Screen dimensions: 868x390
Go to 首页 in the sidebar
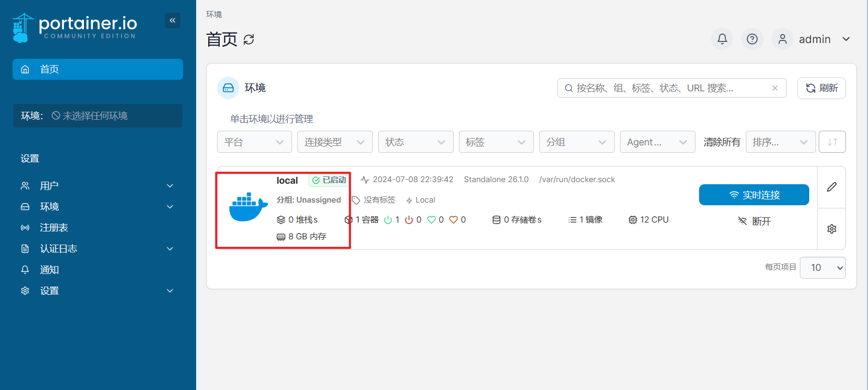coord(98,69)
